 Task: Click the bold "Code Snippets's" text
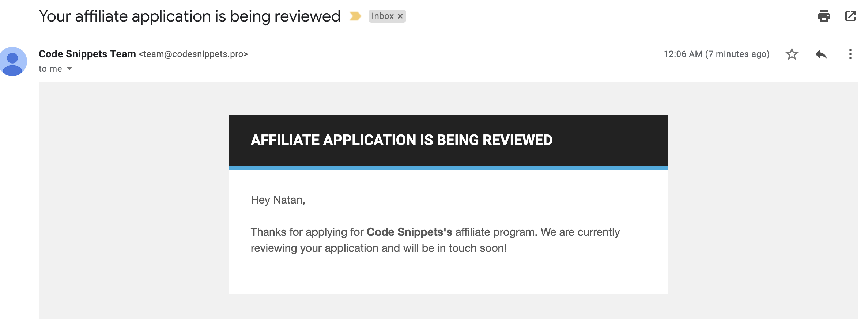[x=409, y=232]
